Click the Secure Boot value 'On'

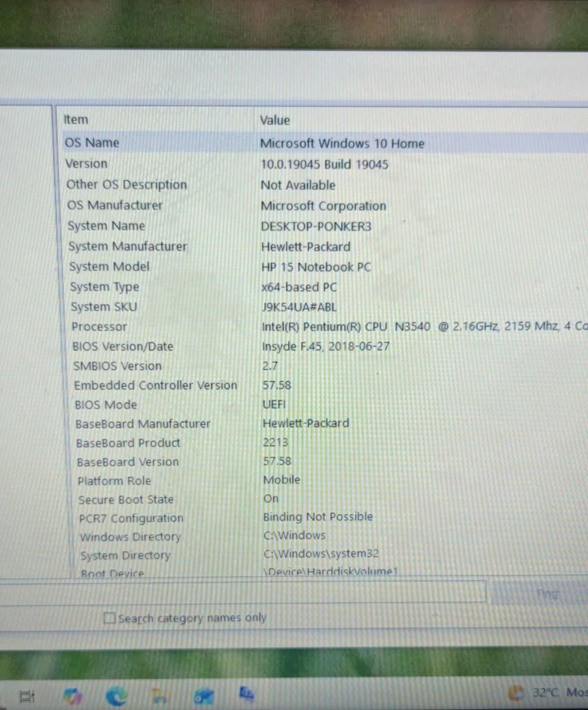click(271, 498)
